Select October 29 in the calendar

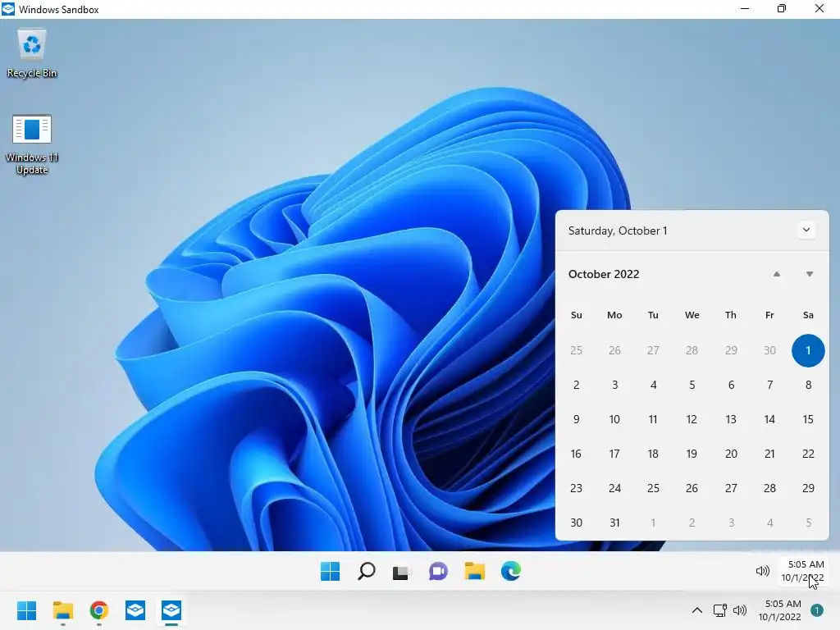(808, 488)
